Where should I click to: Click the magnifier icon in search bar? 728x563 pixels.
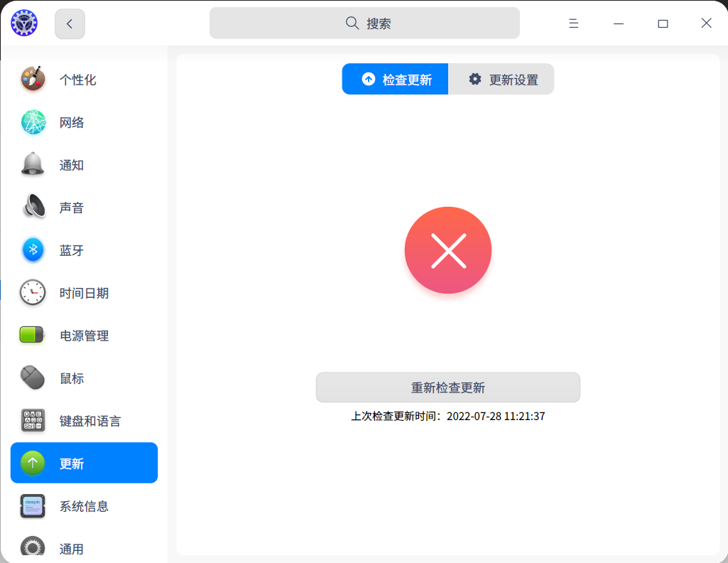[x=352, y=23]
